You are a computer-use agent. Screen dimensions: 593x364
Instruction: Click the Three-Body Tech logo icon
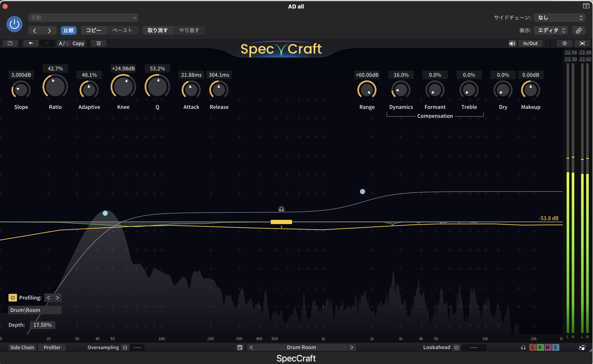pos(582,347)
